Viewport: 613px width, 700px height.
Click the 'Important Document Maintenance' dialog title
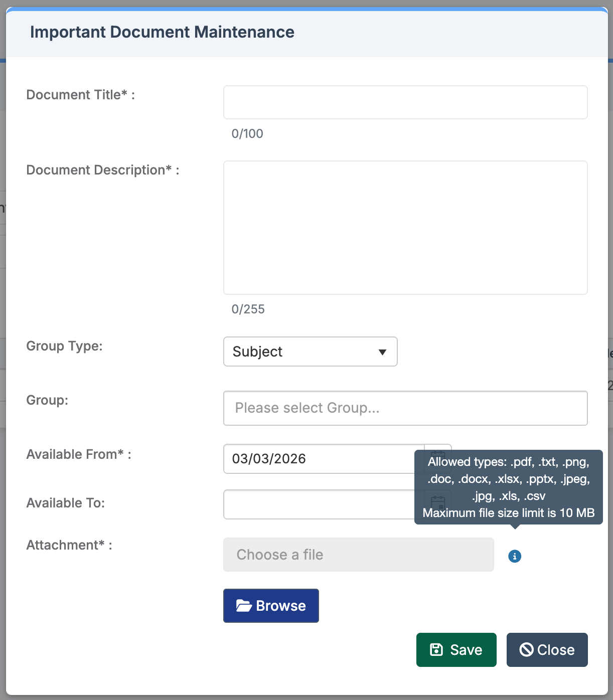162,32
